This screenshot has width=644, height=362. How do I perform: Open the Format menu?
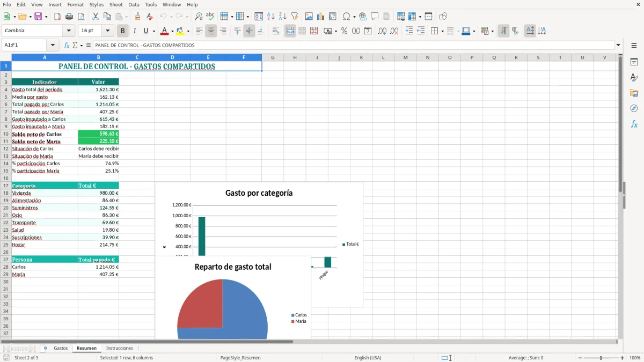[x=75, y=4]
